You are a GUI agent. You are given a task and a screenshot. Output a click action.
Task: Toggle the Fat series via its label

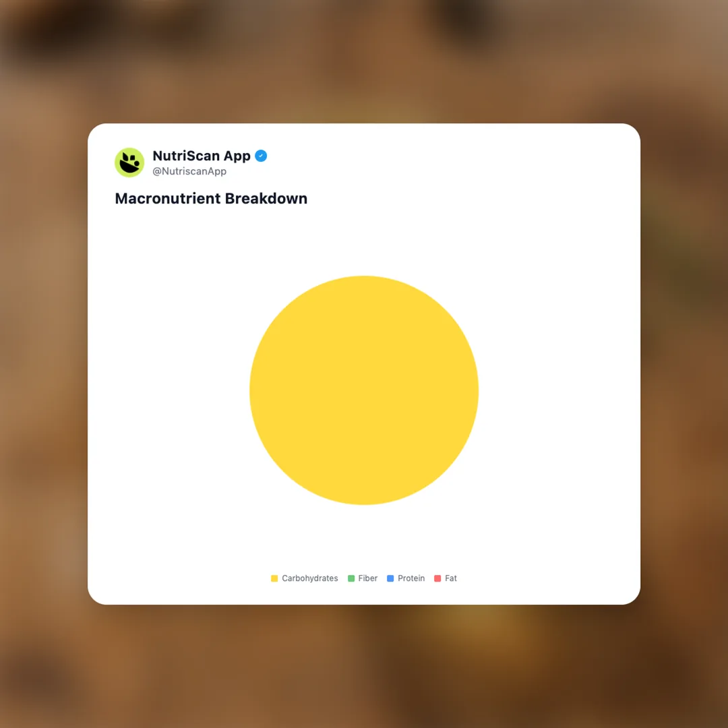tap(451, 578)
